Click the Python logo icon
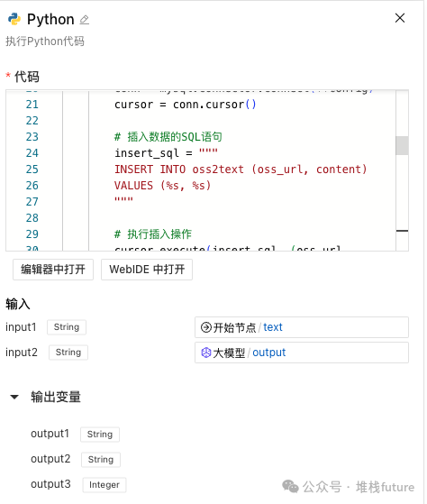Viewport: 427px width, 504px height. (x=14, y=19)
